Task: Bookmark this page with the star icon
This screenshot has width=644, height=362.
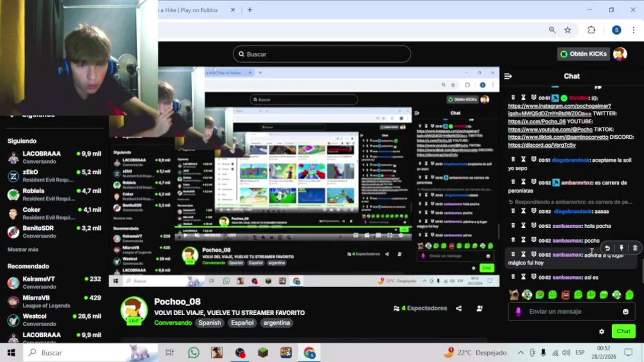Action: (x=568, y=30)
